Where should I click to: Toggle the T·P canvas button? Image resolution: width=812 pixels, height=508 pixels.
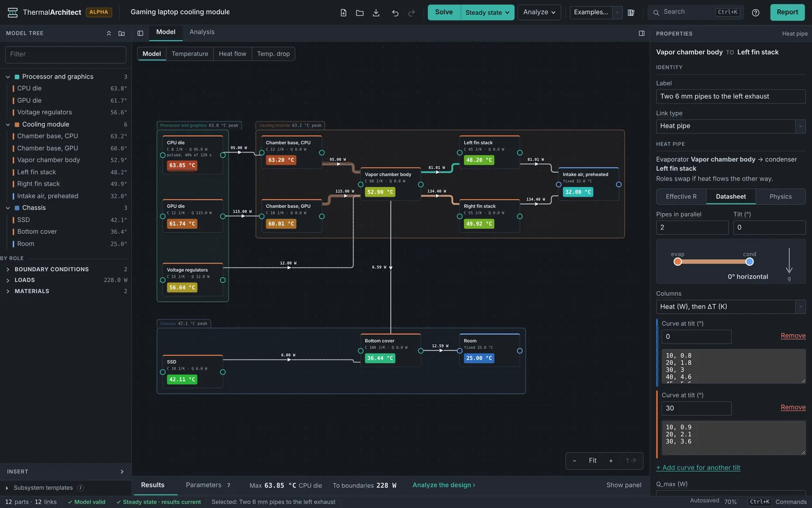631,461
